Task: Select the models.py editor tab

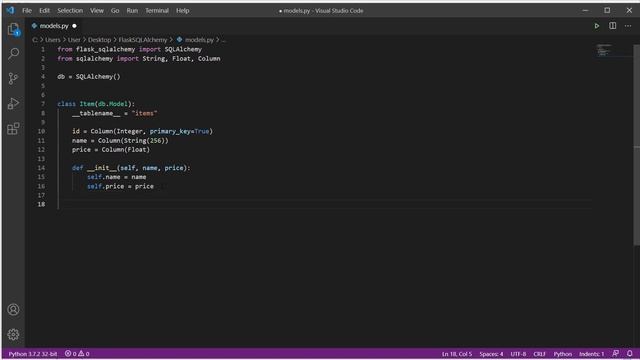Action: point(54,26)
